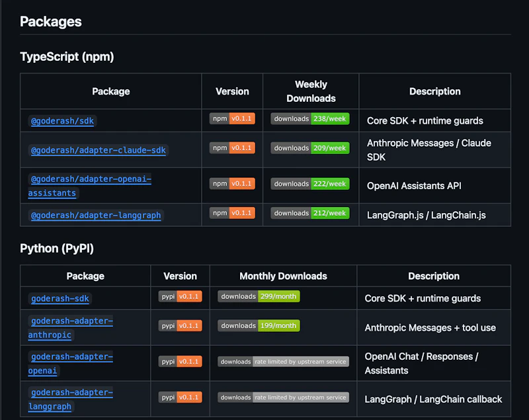
Task: Click Description header in the npm table
Action: pos(435,91)
